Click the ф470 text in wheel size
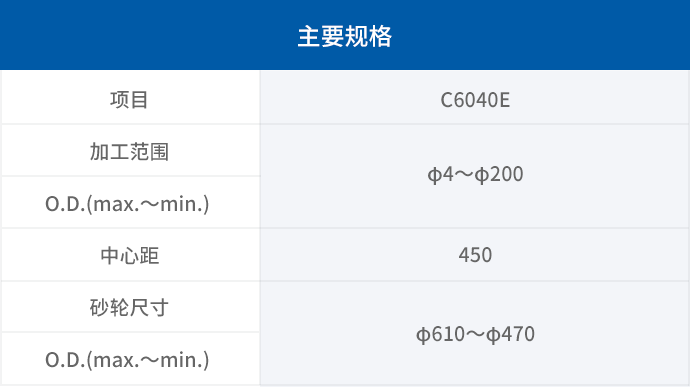The height and width of the screenshot is (387, 690). pos(510,334)
